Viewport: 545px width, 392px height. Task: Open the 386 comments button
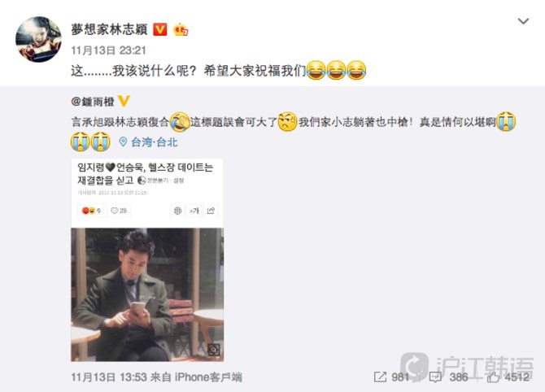[449, 377]
